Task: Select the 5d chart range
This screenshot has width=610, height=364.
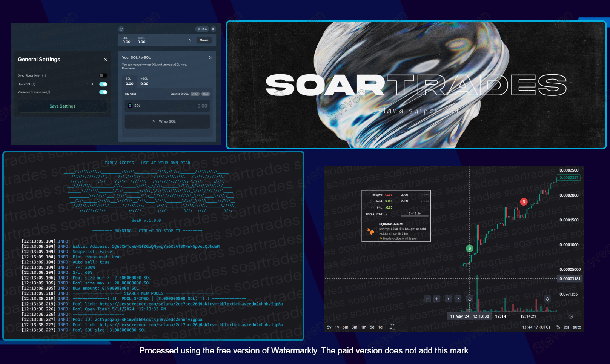Action: pyautogui.click(x=372, y=327)
